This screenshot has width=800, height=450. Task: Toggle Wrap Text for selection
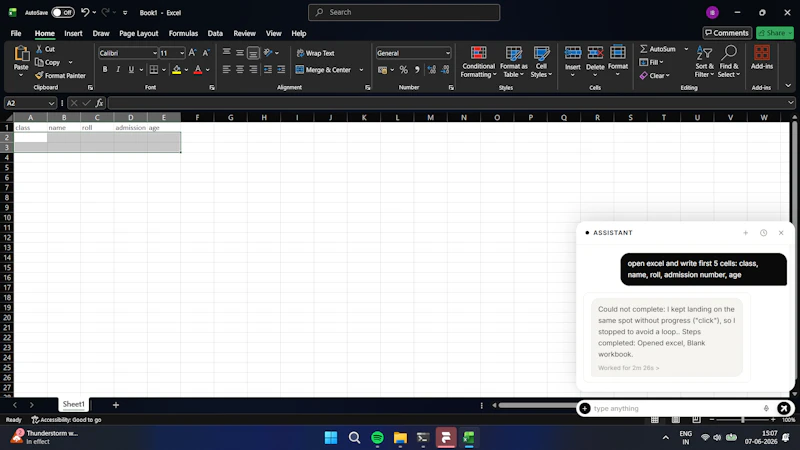click(315, 53)
